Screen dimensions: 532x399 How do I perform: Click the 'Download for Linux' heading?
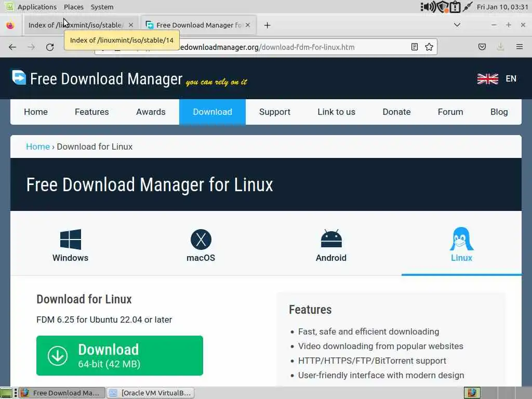[84, 299]
